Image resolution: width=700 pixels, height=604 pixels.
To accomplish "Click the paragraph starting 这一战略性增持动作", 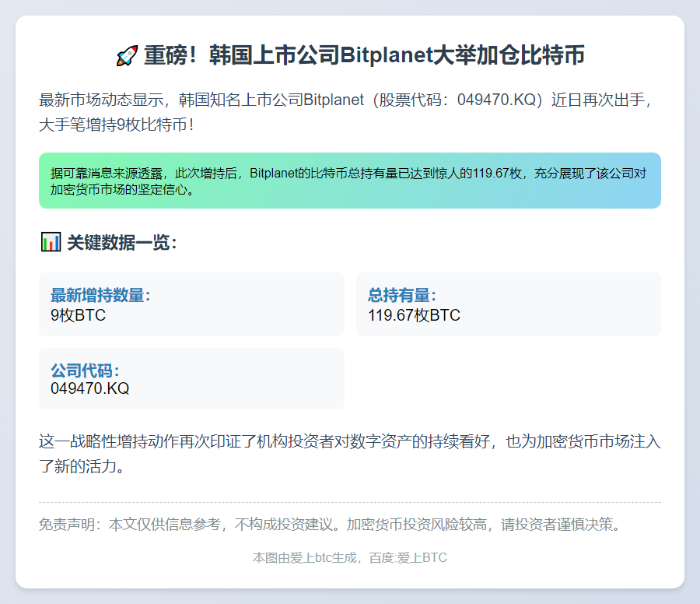I will click(350, 454).
